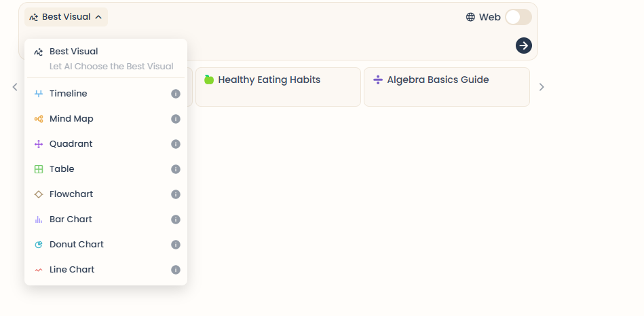The width and height of the screenshot is (644, 316).
Task: Collapse the Best Visual dropdown
Action: coord(66,17)
